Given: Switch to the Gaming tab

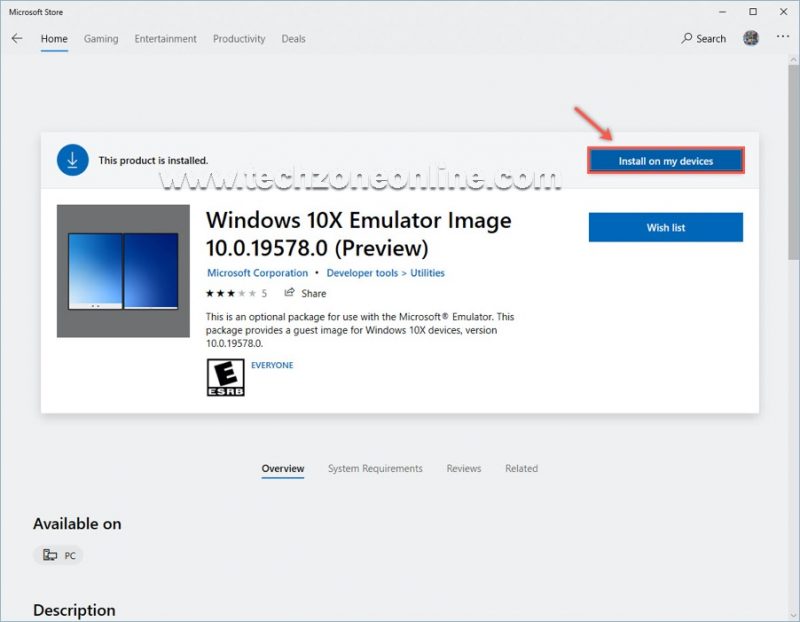Looking at the screenshot, I should point(103,39).
